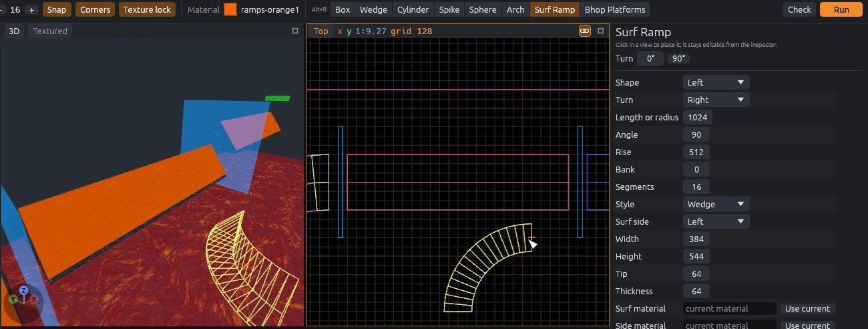This screenshot has height=329, width=868.
Task: Click the orange Run button
Action: pos(841,10)
